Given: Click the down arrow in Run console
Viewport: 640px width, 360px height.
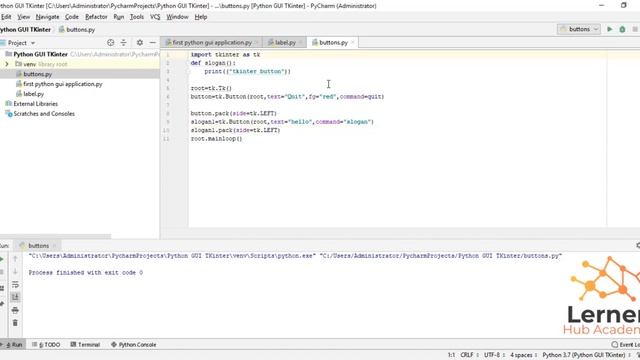Looking at the screenshot, I should [15, 271].
